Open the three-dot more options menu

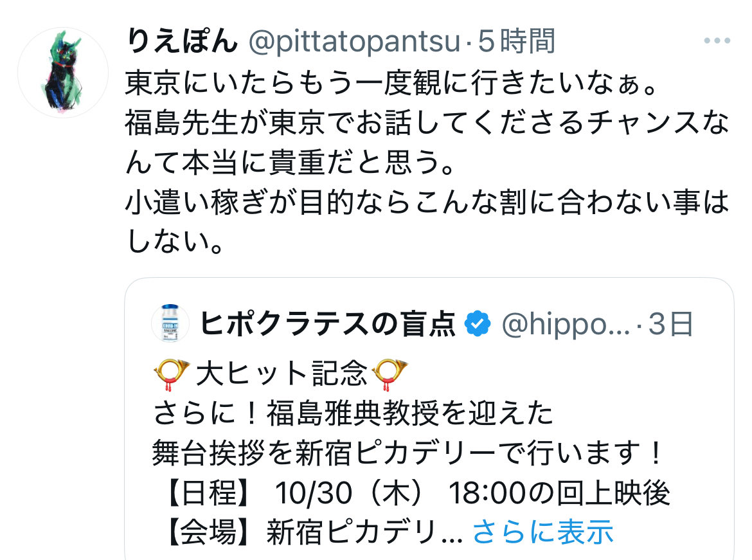(717, 42)
